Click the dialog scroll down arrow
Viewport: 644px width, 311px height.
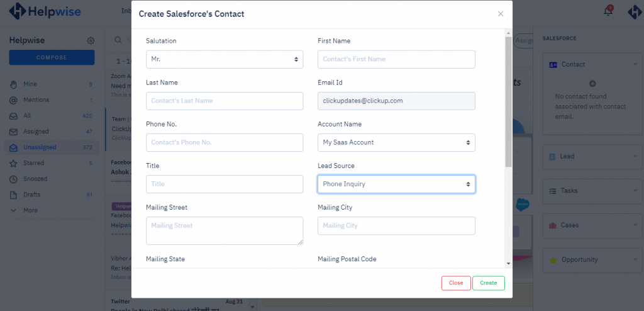tap(508, 263)
